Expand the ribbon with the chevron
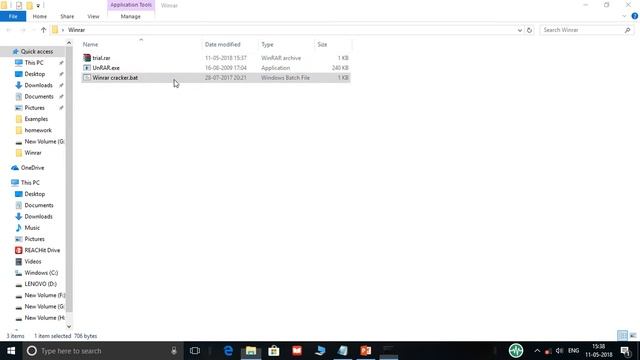This screenshot has width=640, height=360. click(624, 16)
